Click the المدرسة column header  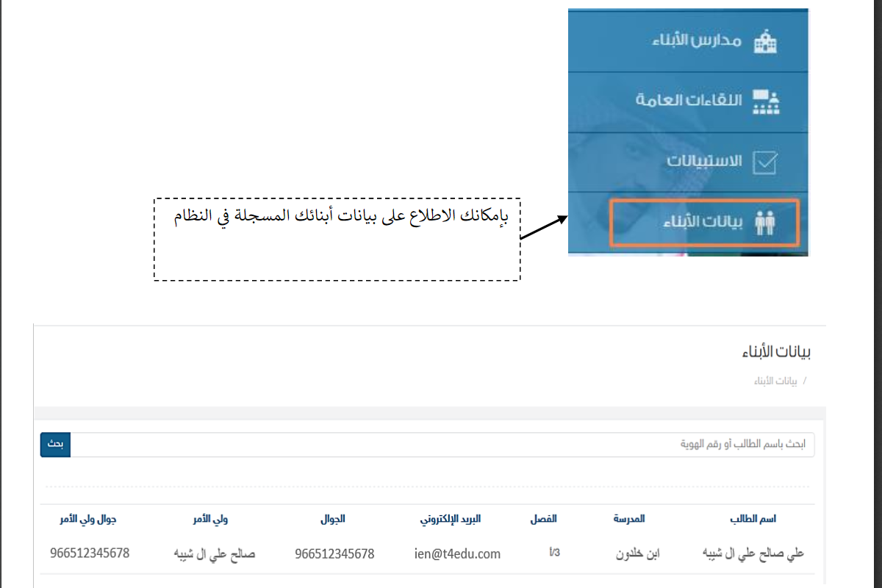click(629, 519)
